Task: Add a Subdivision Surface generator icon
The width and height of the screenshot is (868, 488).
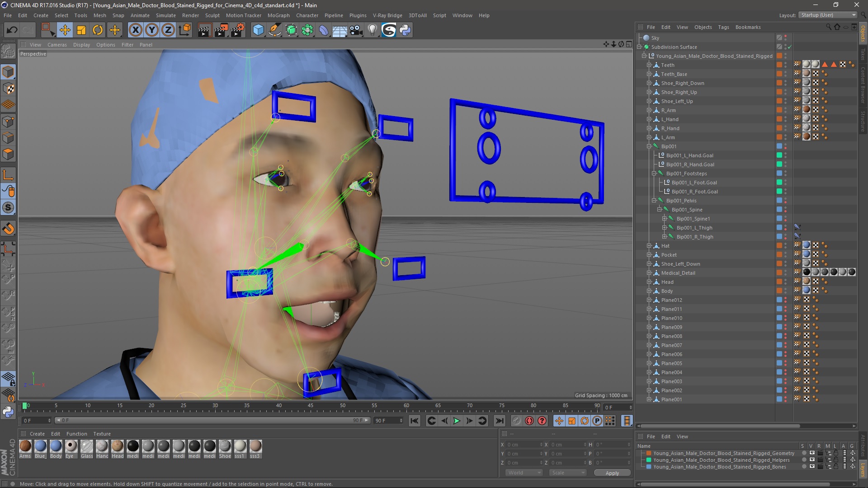Action: [x=291, y=30]
